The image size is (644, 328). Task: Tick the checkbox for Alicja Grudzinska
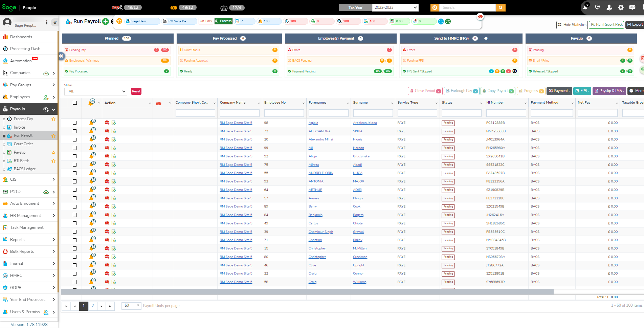74,156
